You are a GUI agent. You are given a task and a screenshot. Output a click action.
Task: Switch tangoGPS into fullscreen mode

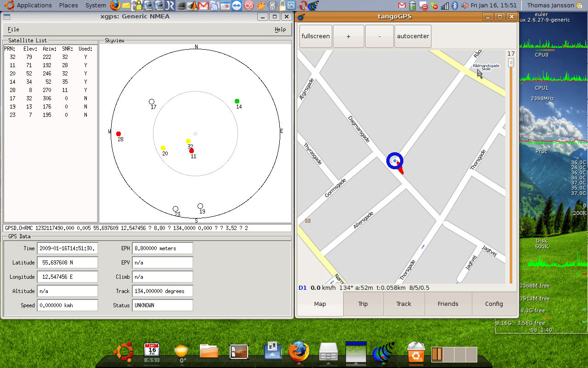315,36
